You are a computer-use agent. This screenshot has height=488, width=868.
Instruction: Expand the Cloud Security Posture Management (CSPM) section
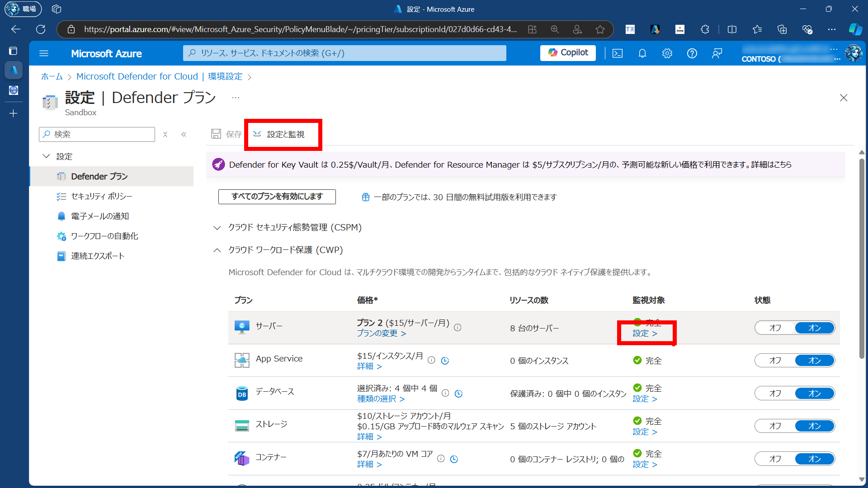(217, 228)
